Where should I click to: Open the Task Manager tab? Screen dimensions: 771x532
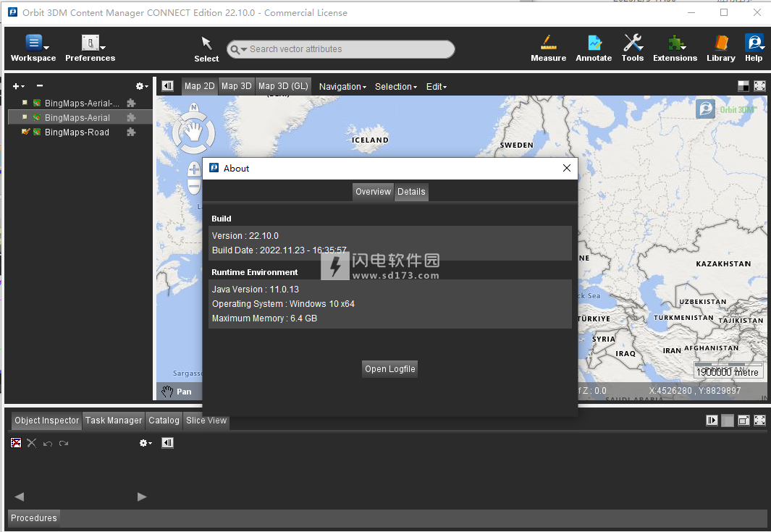pos(114,421)
